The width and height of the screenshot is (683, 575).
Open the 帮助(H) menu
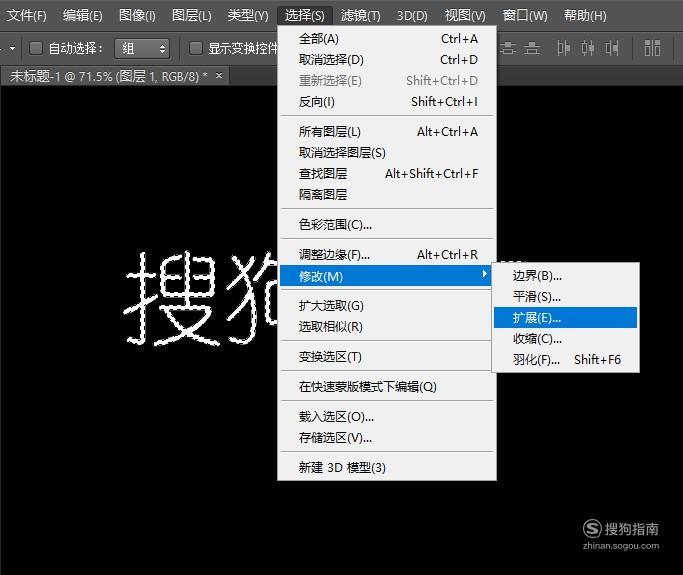pos(585,16)
